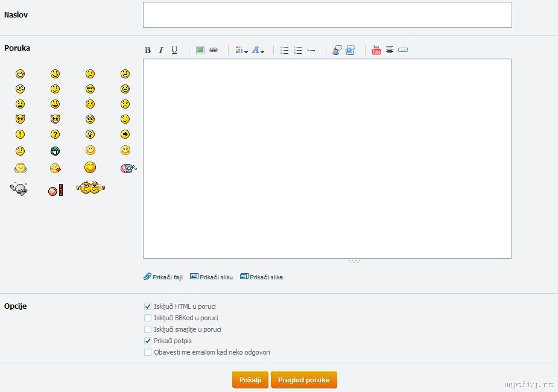Apply italic formatting
558x392 pixels.
(161, 50)
